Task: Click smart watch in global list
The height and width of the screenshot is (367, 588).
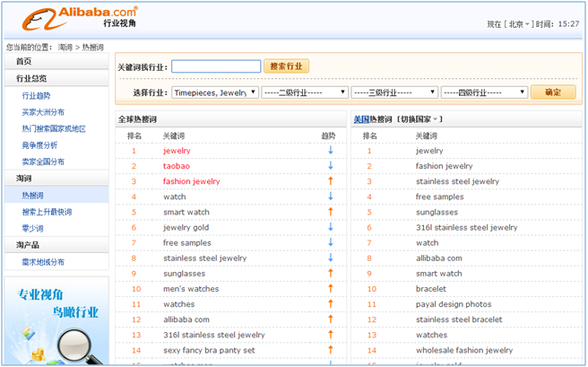Action: pos(186,212)
